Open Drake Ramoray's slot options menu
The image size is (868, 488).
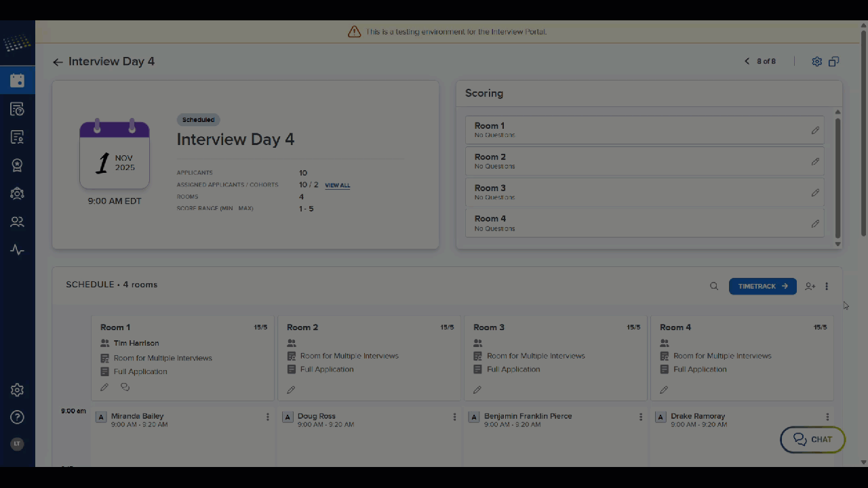coord(827,417)
